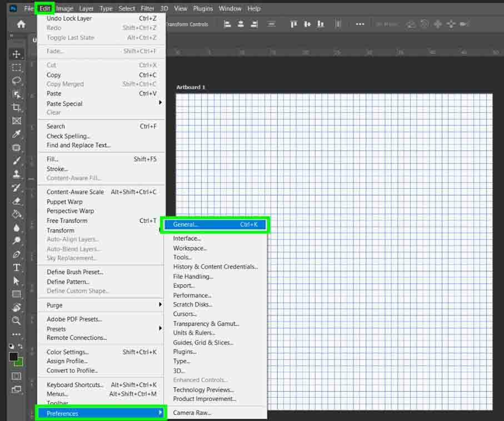Choose Content-Aware Scale

coord(101,192)
